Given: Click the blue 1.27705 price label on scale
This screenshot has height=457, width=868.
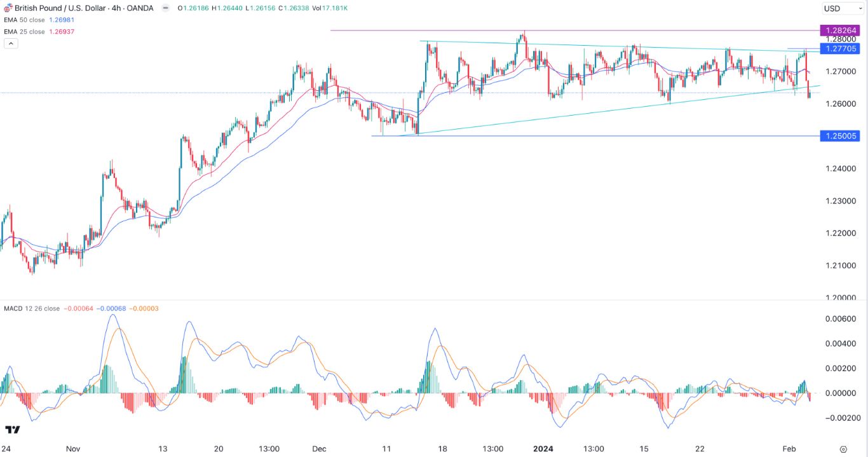Looking at the screenshot, I should pos(840,49).
